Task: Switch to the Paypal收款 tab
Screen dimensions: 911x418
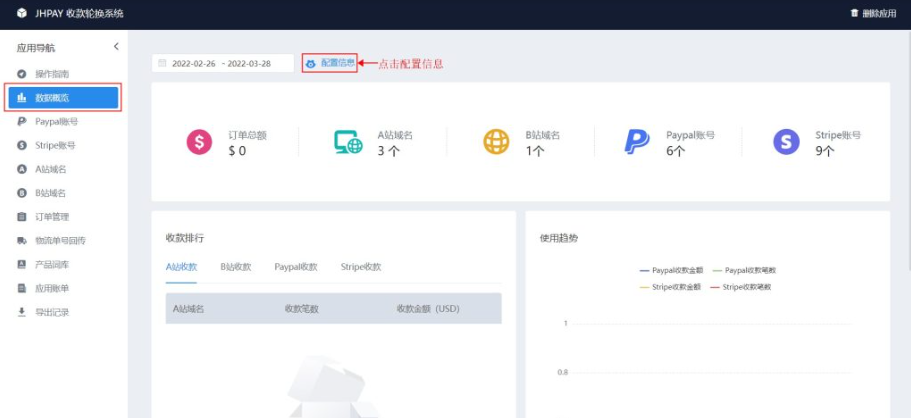Action: pos(296,267)
